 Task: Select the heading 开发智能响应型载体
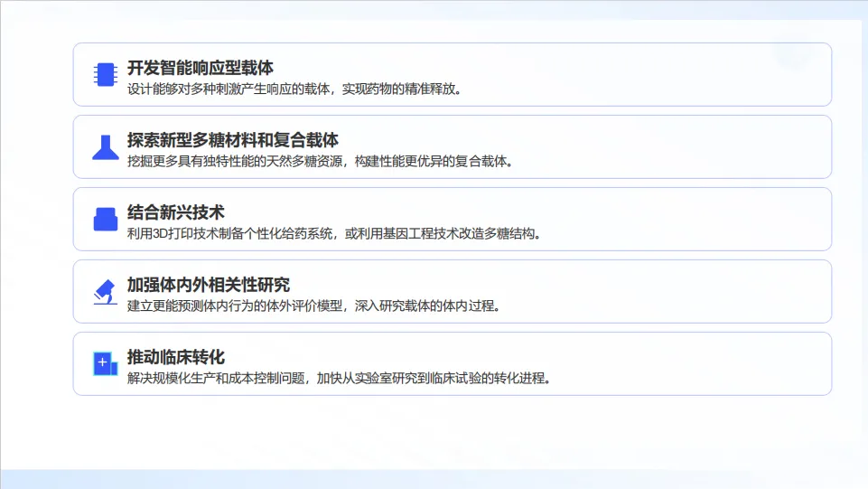pos(201,68)
